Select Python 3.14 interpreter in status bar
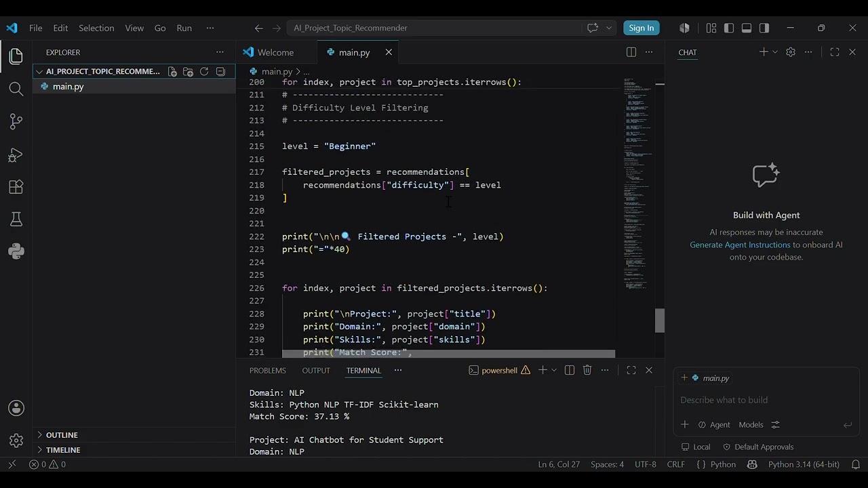 [804, 464]
